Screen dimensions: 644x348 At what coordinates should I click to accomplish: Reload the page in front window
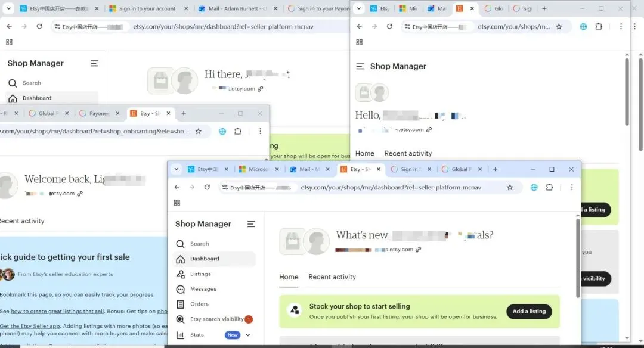(207, 187)
